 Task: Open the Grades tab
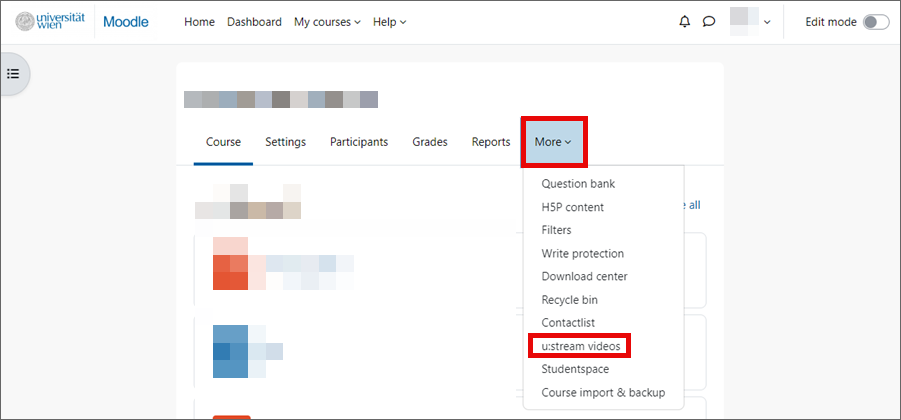click(x=430, y=142)
